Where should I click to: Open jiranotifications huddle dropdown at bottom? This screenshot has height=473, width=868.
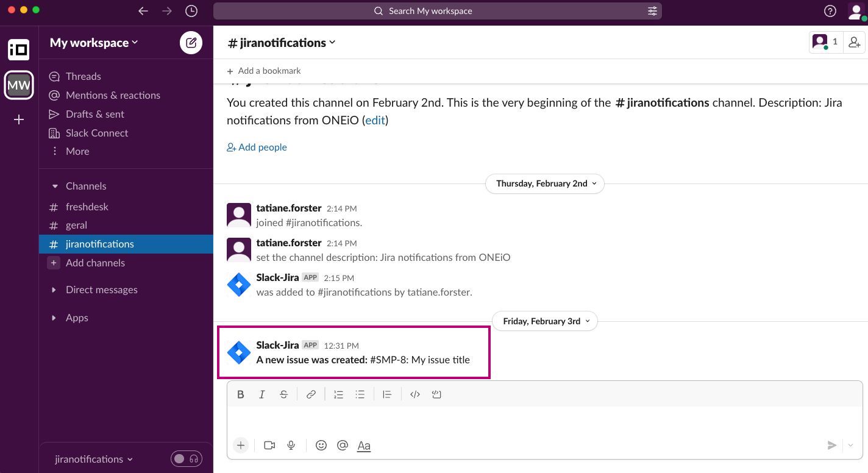coord(94,459)
